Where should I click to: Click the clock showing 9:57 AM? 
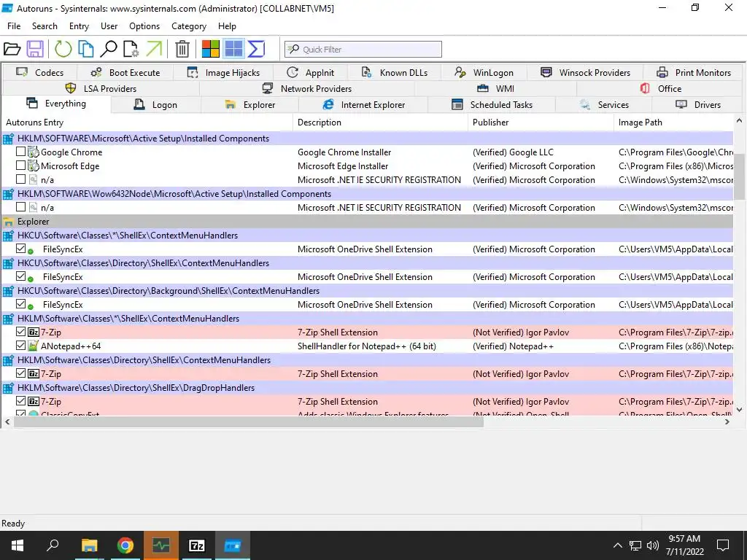tap(684, 539)
